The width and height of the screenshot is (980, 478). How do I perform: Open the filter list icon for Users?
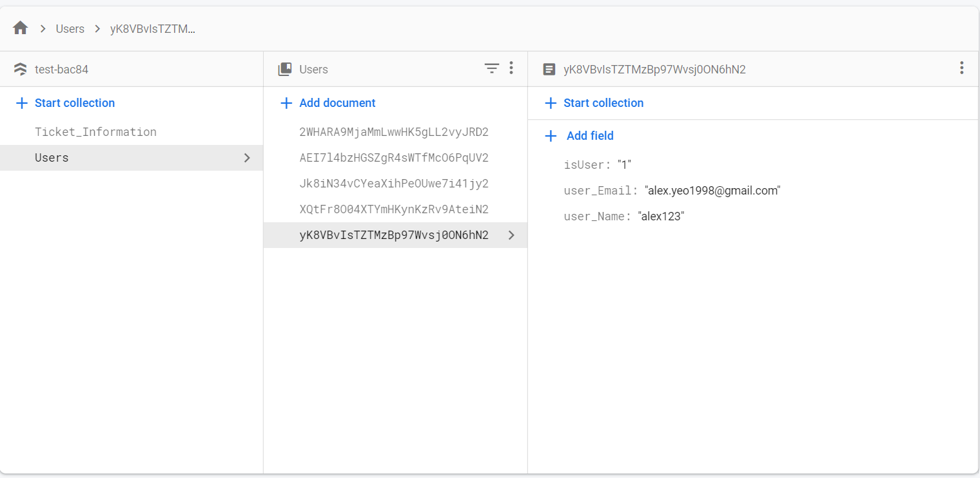[492, 68]
